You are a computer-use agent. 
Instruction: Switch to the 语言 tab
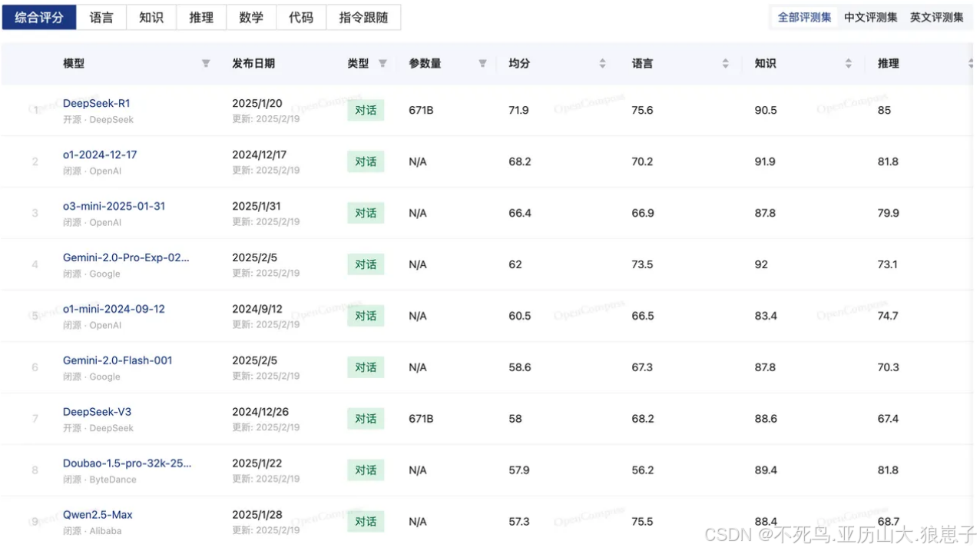tap(101, 17)
